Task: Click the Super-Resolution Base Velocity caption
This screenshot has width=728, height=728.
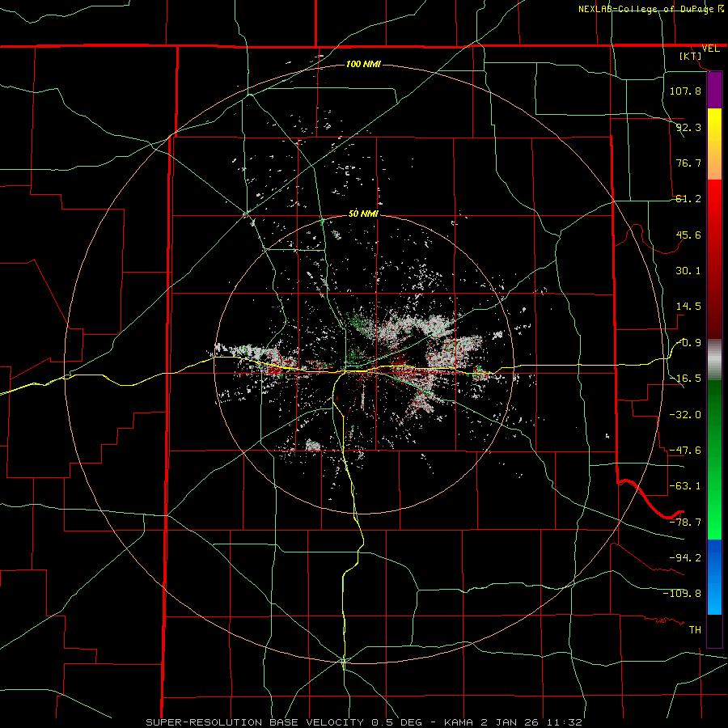Action: [x=363, y=722]
